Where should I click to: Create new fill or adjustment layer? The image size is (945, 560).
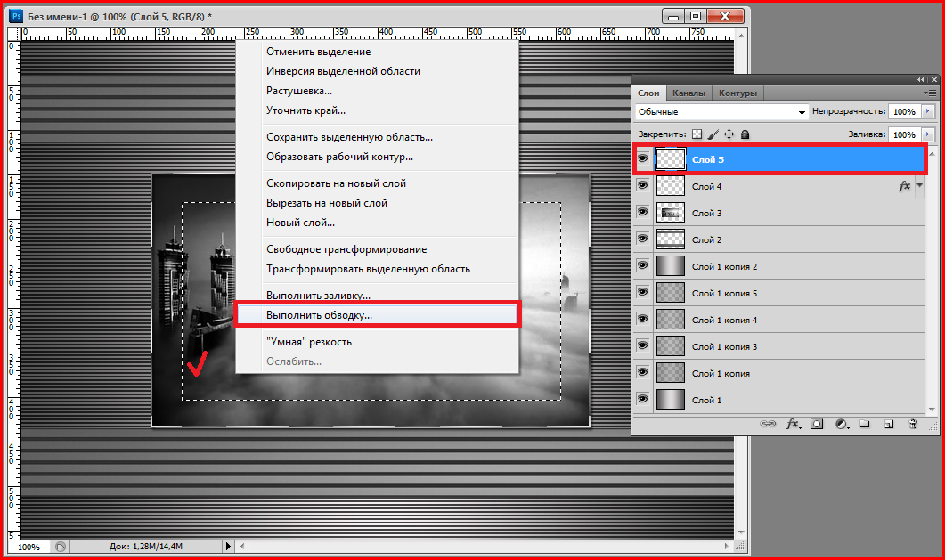coord(842,424)
